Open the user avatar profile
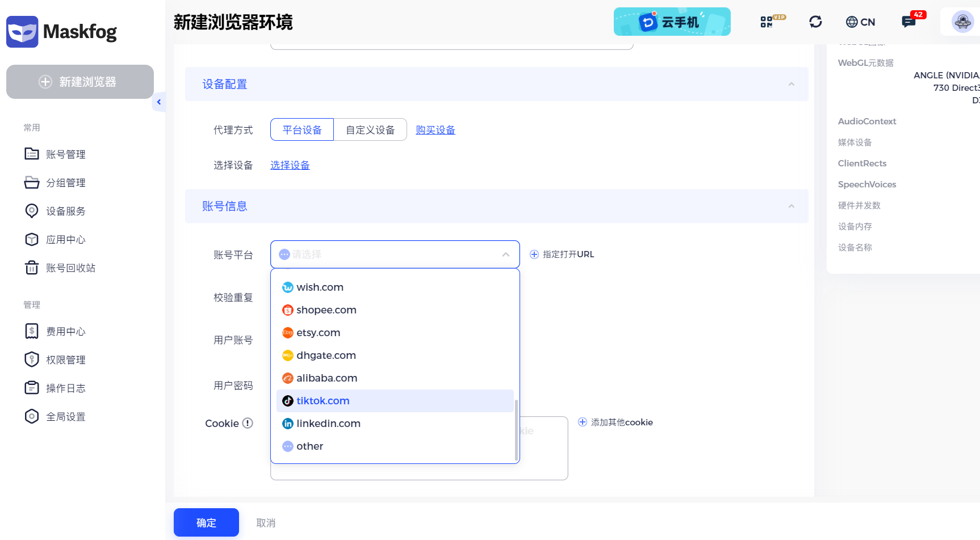Screen dimensions: 980x540 962,22
